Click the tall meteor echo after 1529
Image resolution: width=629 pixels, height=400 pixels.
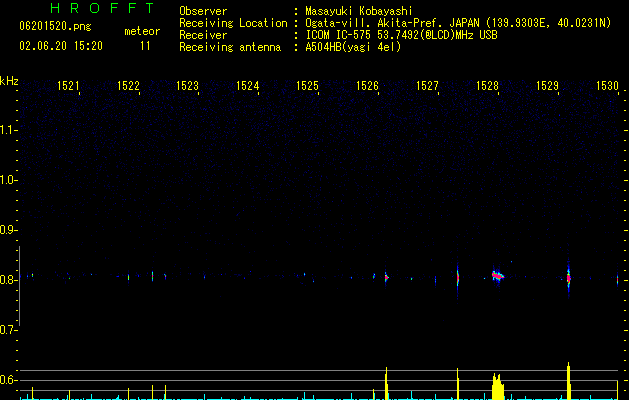pyautogui.click(x=568, y=278)
